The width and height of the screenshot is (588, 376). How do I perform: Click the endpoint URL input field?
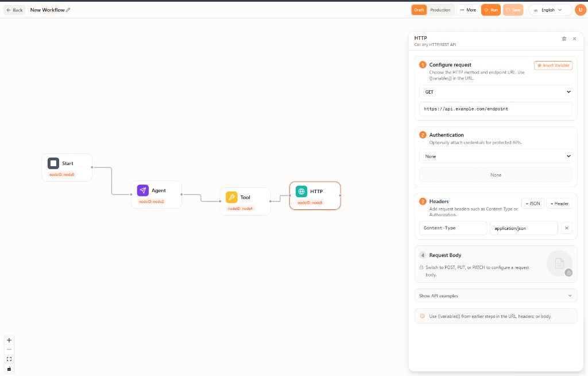pos(496,109)
